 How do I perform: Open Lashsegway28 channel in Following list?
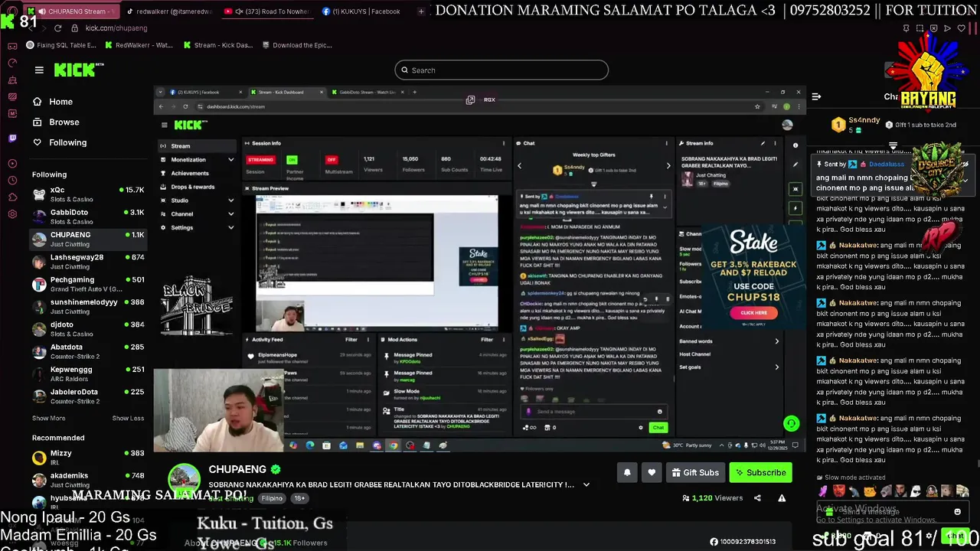[x=87, y=262]
